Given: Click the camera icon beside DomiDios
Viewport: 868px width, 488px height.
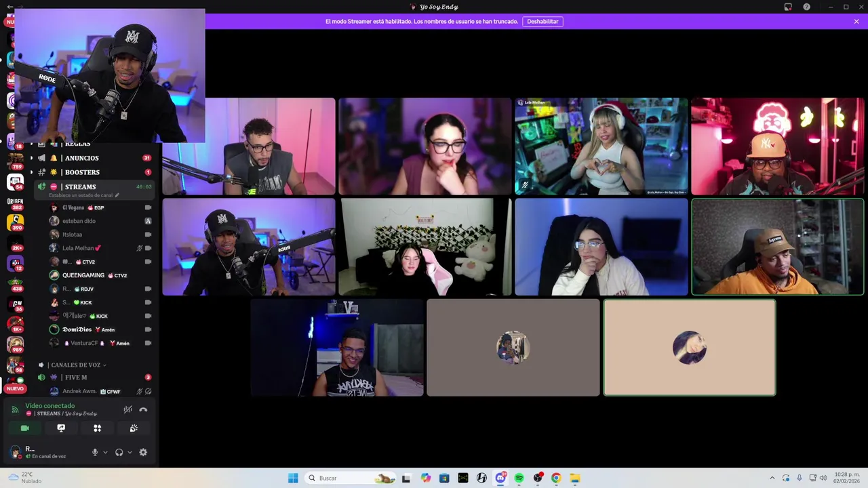Looking at the screenshot, I should 148,329.
